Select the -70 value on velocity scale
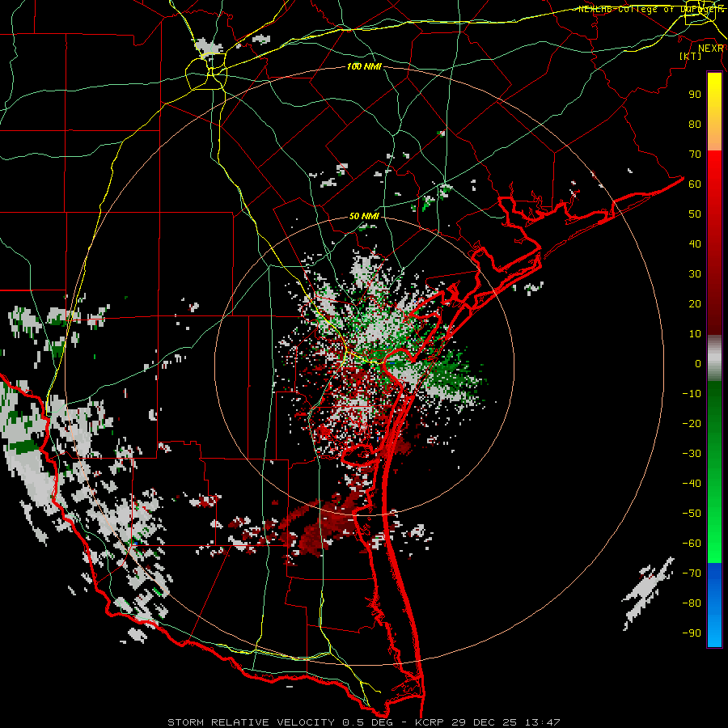The width and height of the screenshot is (728, 728). [692, 574]
